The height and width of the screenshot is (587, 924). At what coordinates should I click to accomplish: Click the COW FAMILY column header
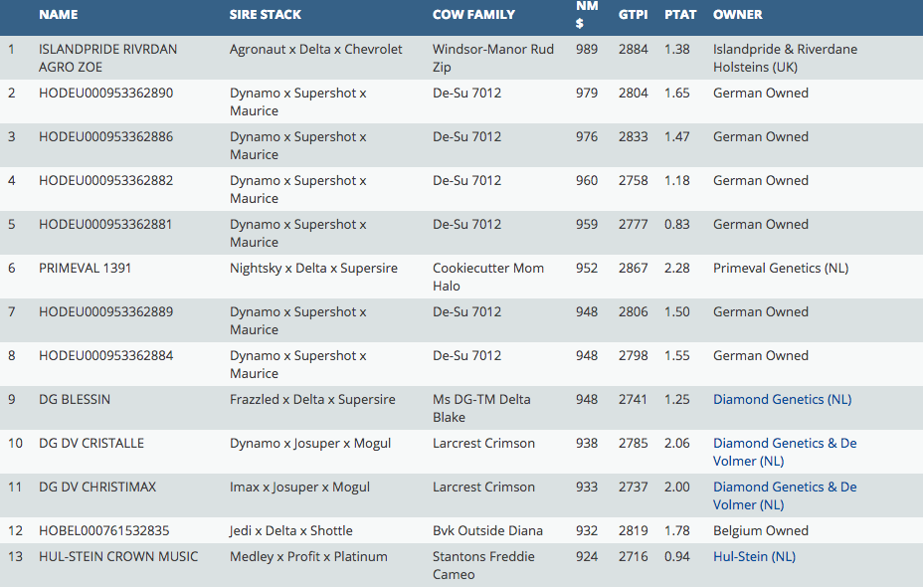click(x=473, y=15)
